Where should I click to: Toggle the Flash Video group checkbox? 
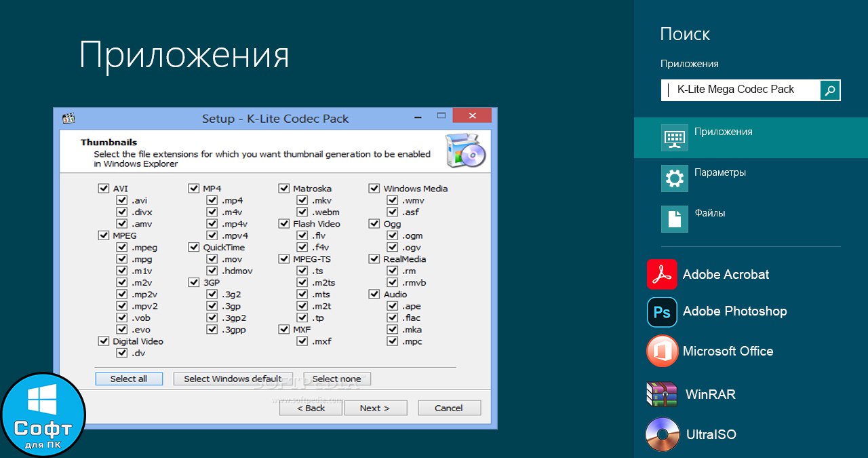(284, 223)
